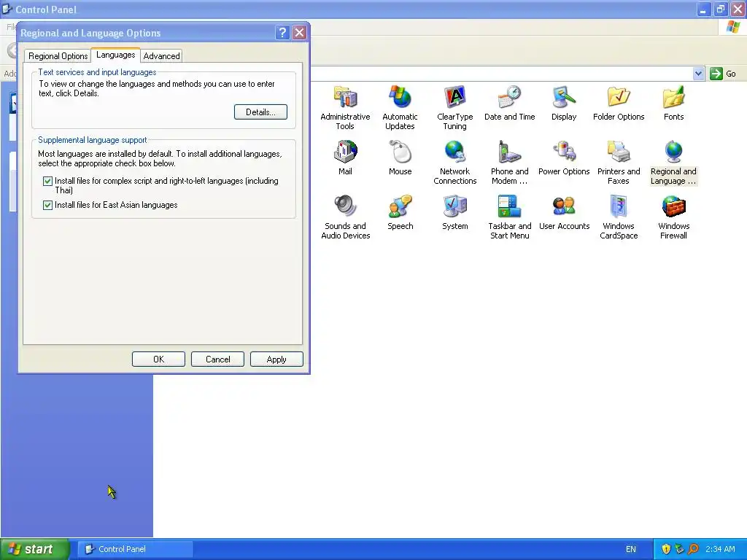This screenshot has height=560, width=747.
Task: Open the Mail icon
Action: [345, 157]
